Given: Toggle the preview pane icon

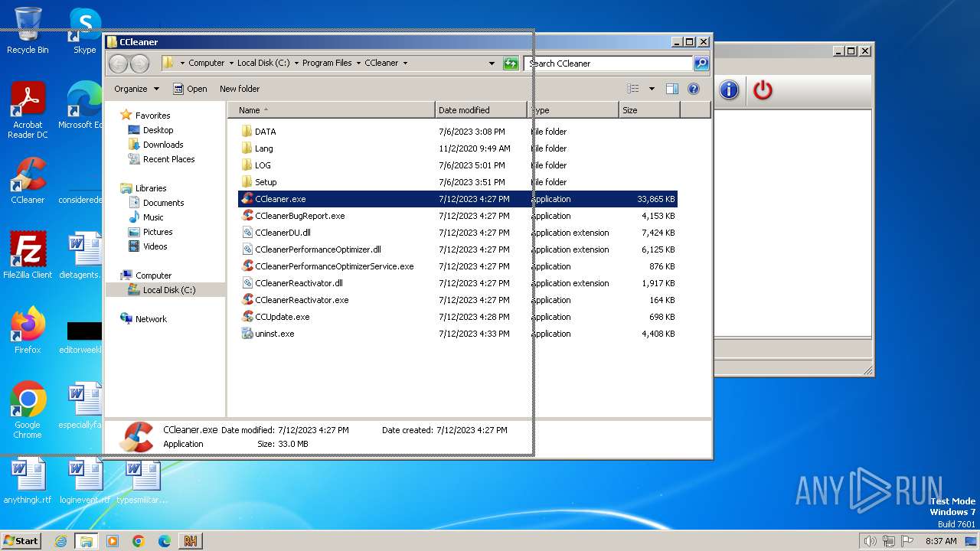Looking at the screenshot, I should click(671, 89).
